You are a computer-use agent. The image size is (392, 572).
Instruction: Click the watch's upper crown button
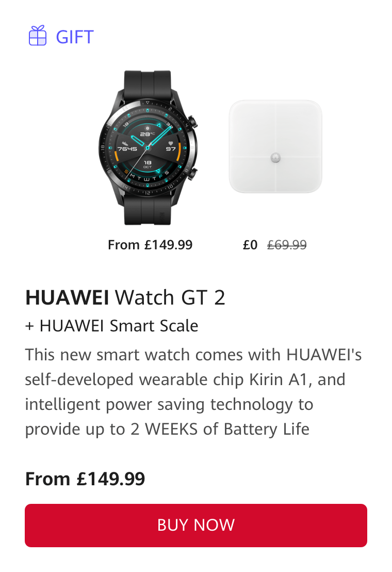193,122
